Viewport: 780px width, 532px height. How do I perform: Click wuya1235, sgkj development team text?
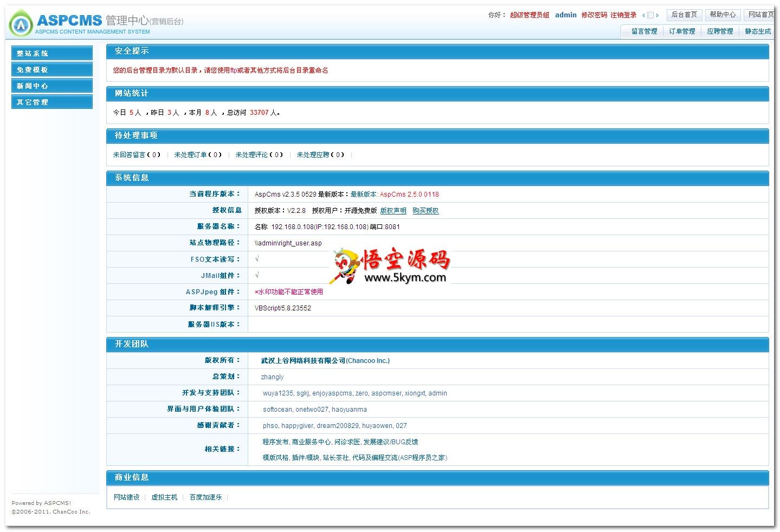pyautogui.click(x=355, y=393)
